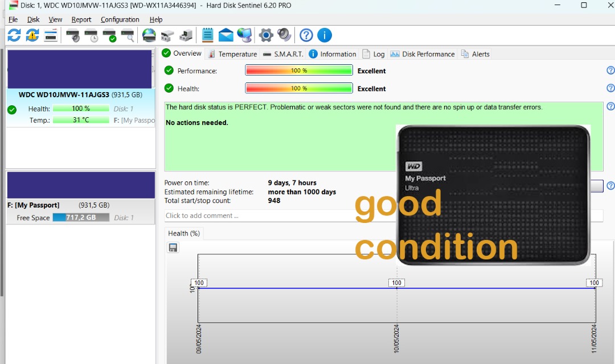615x364 pixels.
Task: Click the help question mark beside Performance
Action: 610,71
